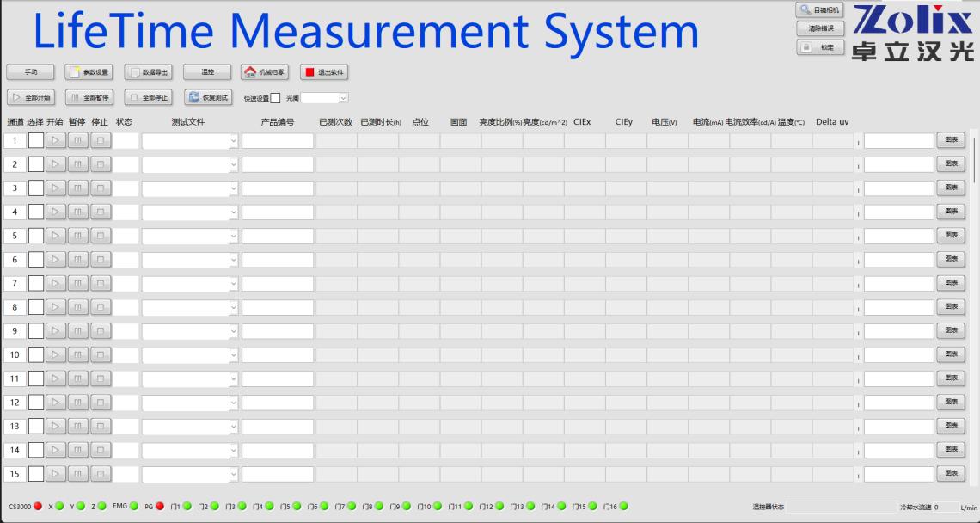980x523 pixels.
Task: Expand the 光阑 aperture dropdown
Action: [343, 98]
